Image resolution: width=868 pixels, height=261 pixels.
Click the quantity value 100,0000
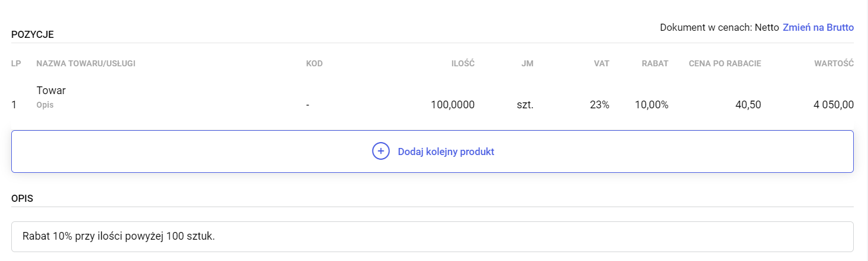coord(452,105)
